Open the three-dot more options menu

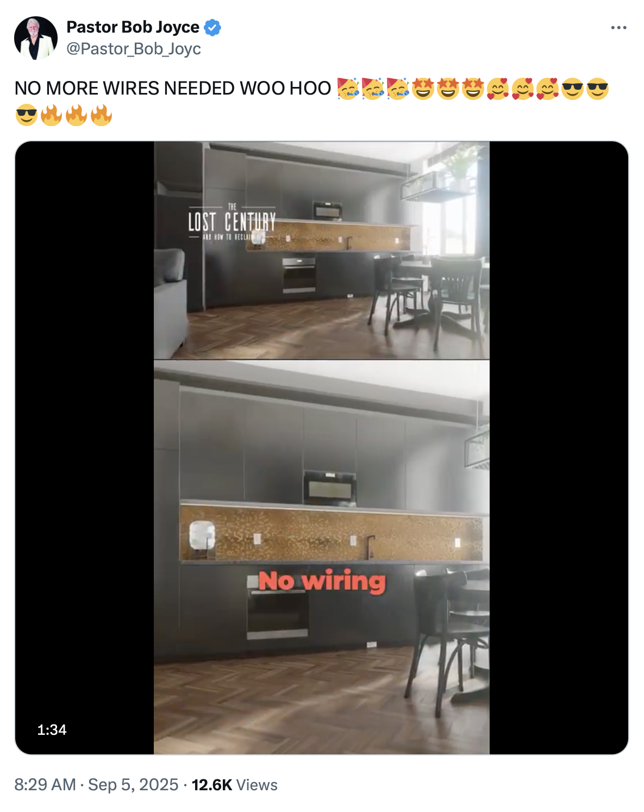(x=618, y=28)
